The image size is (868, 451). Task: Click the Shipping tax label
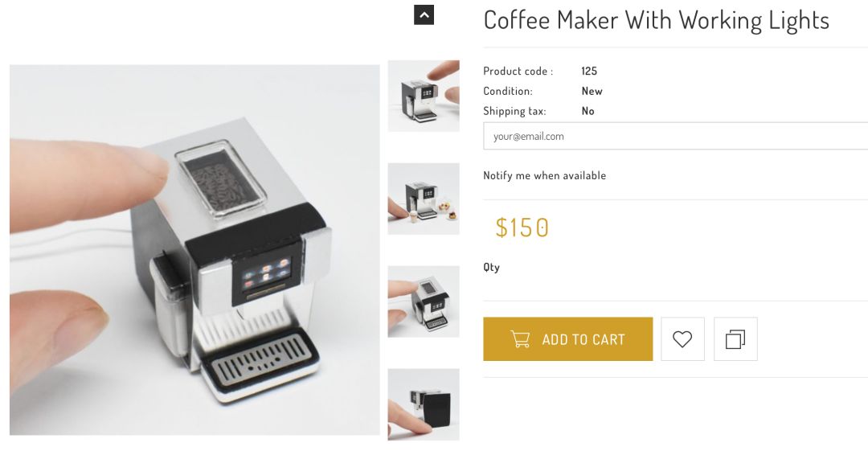tap(514, 111)
